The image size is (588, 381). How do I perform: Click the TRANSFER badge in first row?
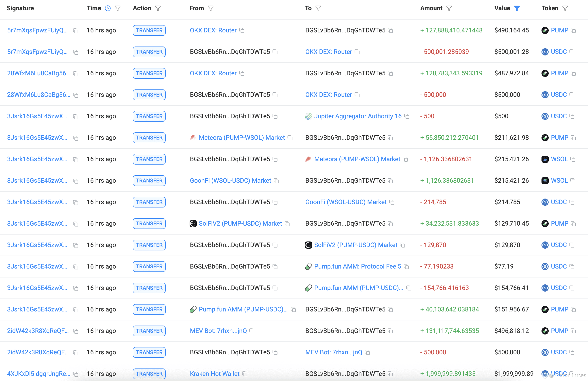149,30
